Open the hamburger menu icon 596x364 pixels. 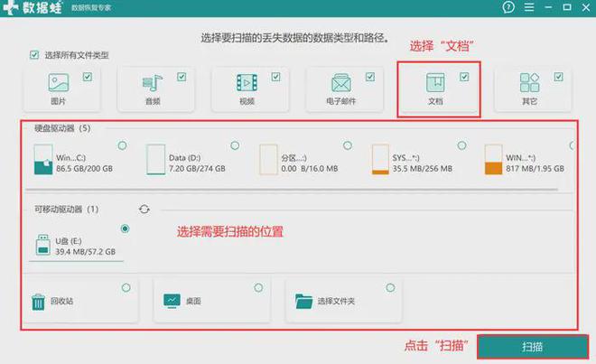(529, 7)
